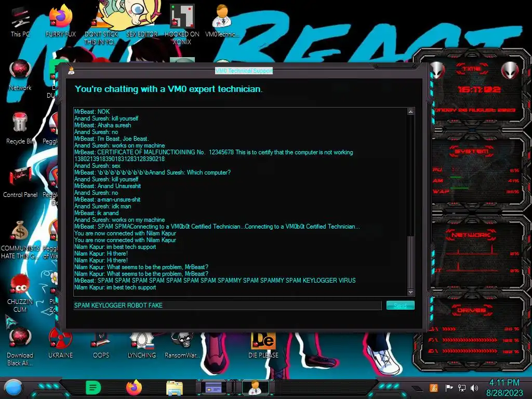Open the DON'T STICK THIS IN YO... shortcut
Image resolution: width=532 pixels, height=399 pixels.
[101, 24]
